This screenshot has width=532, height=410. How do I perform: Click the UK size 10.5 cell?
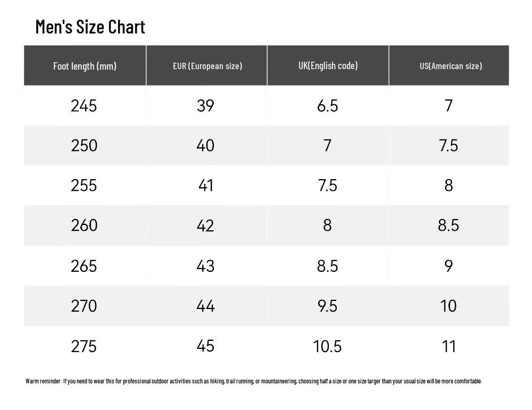pos(328,346)
